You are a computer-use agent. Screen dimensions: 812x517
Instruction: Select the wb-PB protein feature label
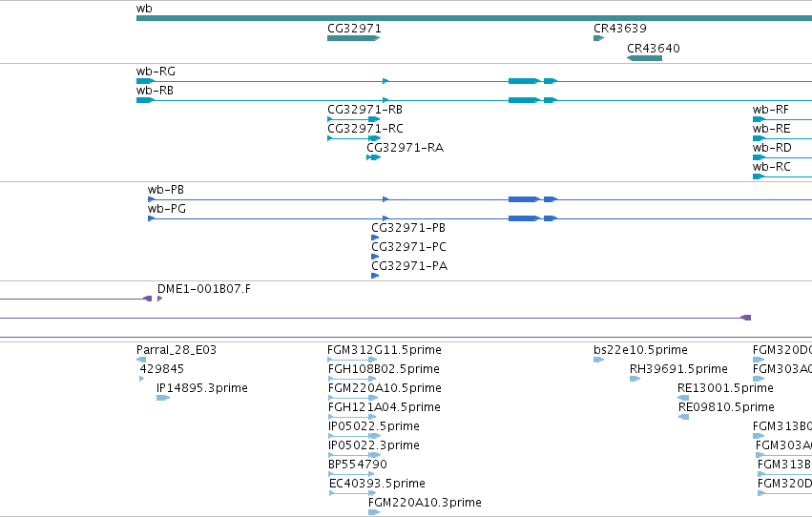pos(166,190)
